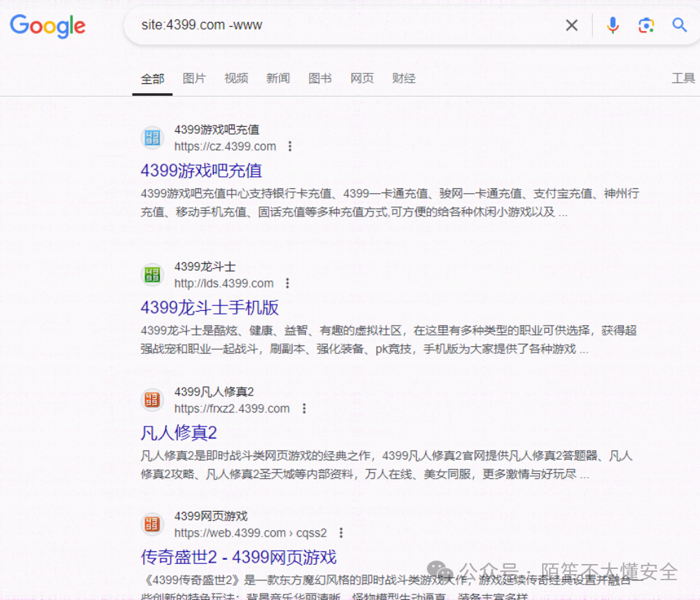The image size is (700, 600).
Task: Open Google Lens camera search
Action: [x=646, y=25]
